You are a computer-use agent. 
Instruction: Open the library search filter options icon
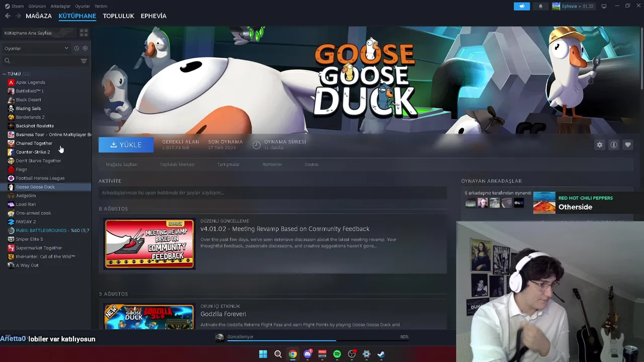coord(84,61)
